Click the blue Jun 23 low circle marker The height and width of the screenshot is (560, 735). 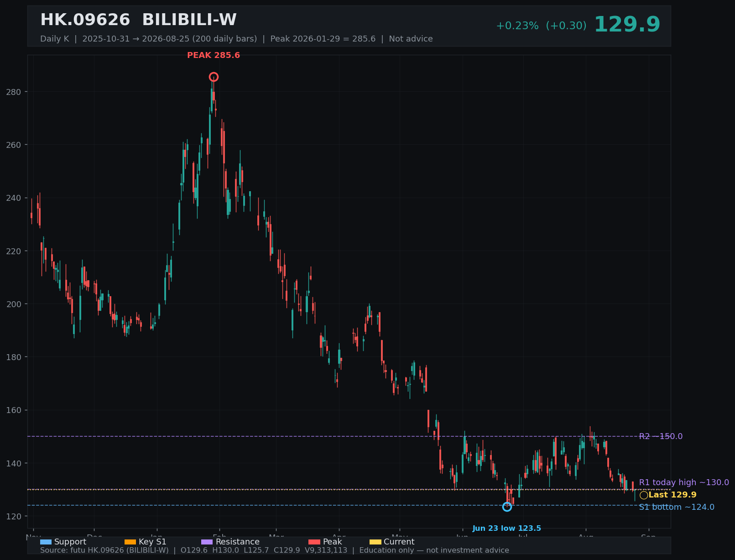click(507, 507)
